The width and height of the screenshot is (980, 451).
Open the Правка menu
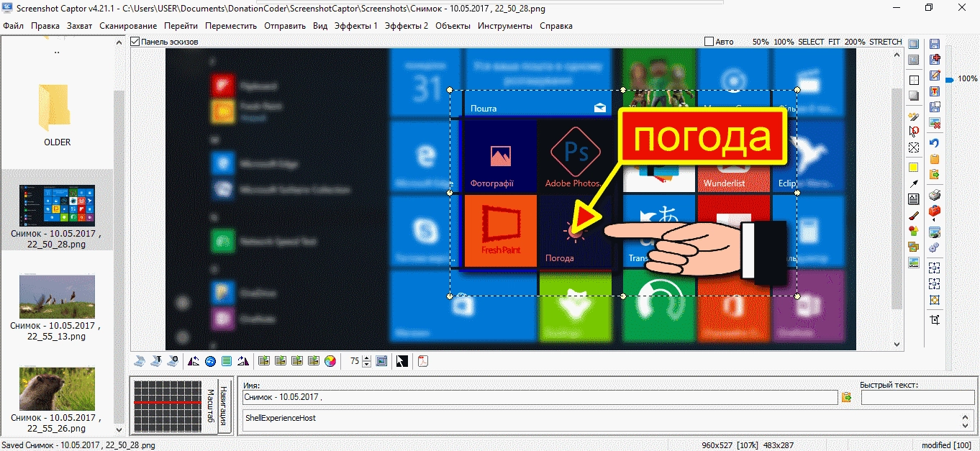45,26
